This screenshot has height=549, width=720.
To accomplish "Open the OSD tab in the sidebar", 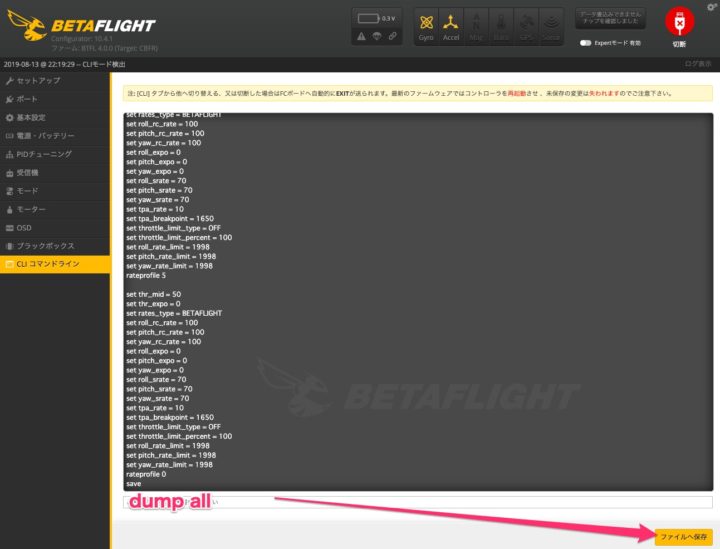I will tap(24, 227).
